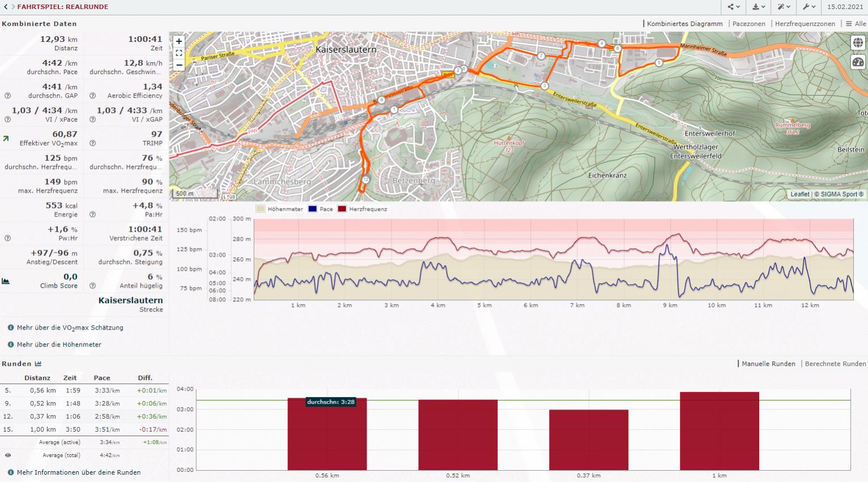The height and width of the screenshot is (482, 868).
Task: Click the speedometer map overlay button
Action: (858, 62)
